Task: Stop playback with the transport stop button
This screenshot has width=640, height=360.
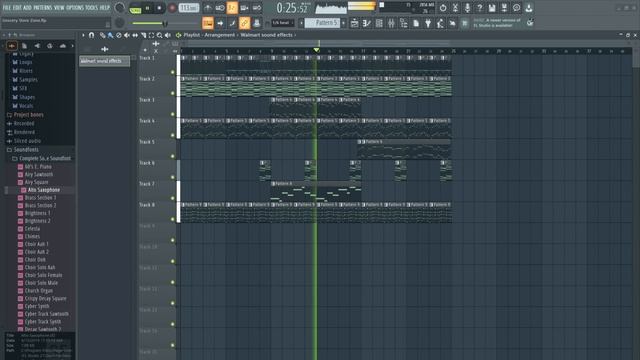Action: tap(159, 8)
